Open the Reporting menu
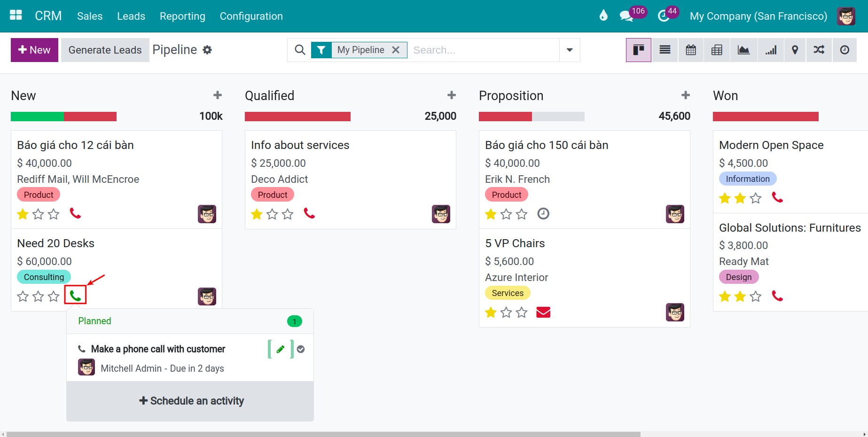Image resolution: width=868 pixels, height=437 pixels. coord(182,16)
